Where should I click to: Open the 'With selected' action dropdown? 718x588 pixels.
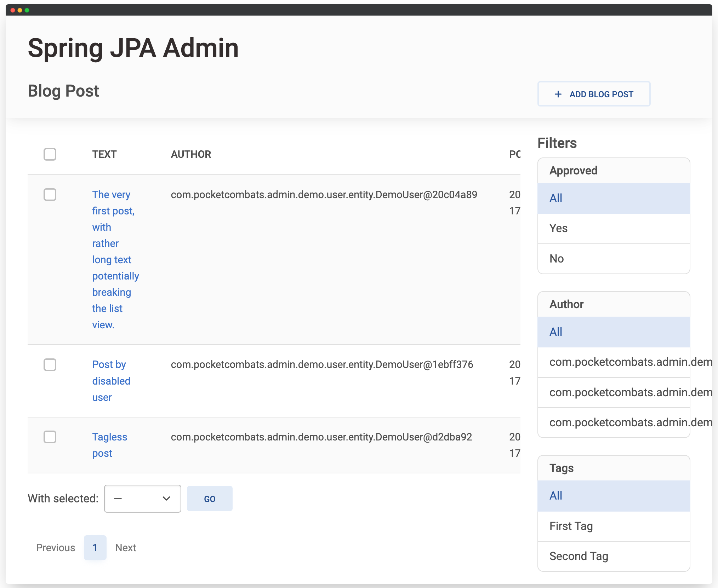pos(143,498)
